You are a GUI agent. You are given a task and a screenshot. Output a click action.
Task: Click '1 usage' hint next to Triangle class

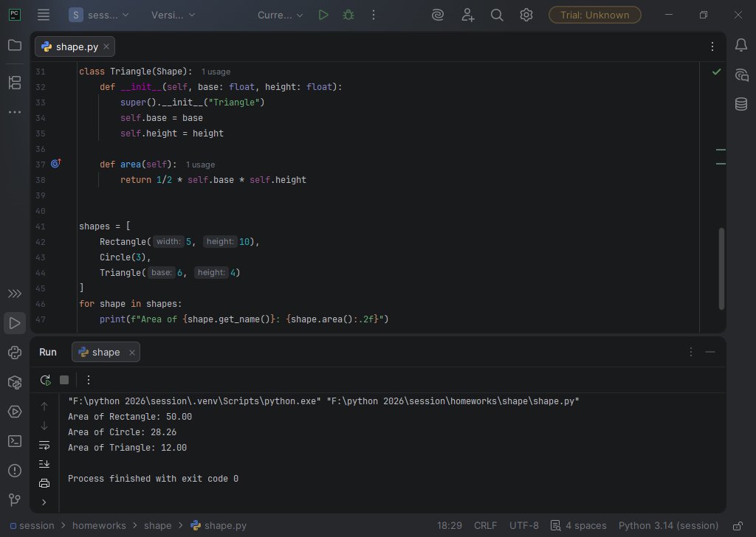point(216,72)
